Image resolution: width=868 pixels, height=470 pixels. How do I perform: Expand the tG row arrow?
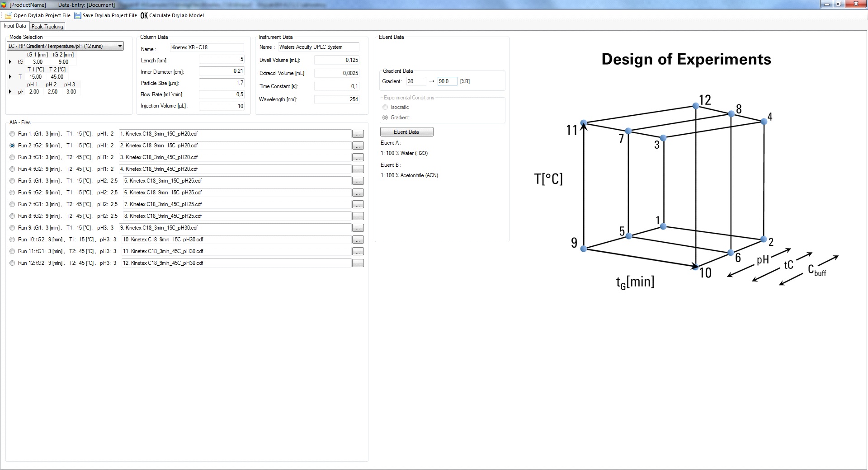click(10, 62)
